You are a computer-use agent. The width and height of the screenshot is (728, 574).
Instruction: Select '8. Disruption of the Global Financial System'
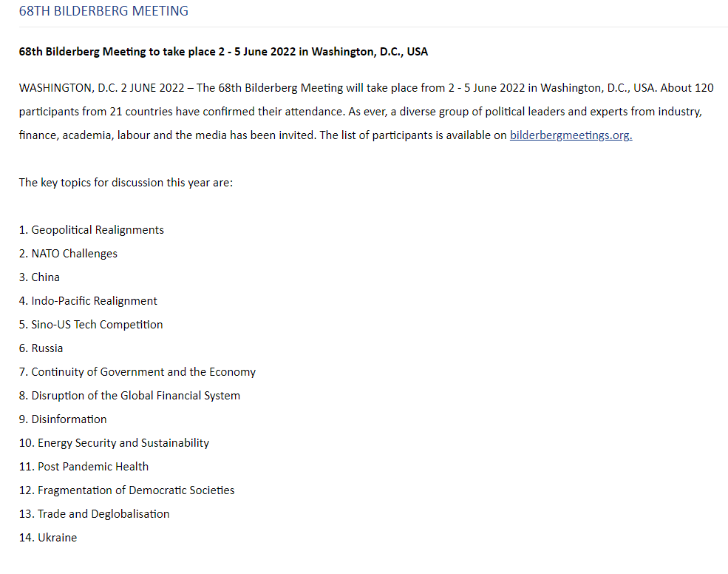point(129,396)
